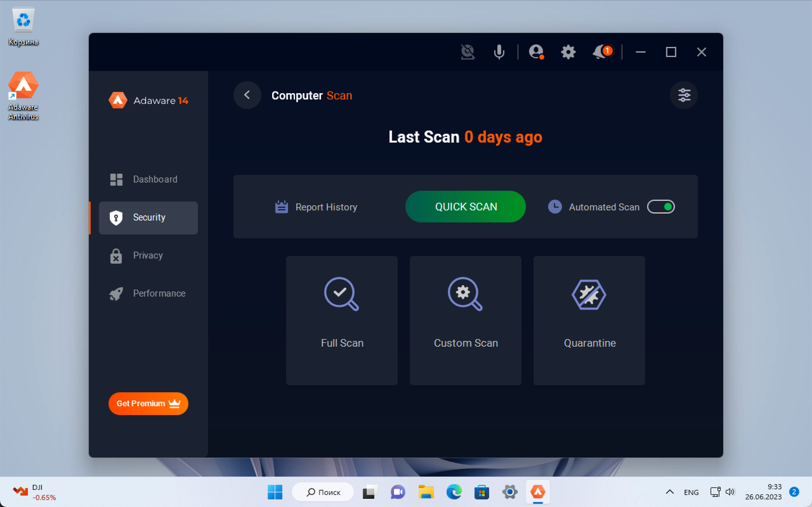Launch Microsoft Edge from taskbar
This screenshot has height=507, width=812.
(454, 492)
